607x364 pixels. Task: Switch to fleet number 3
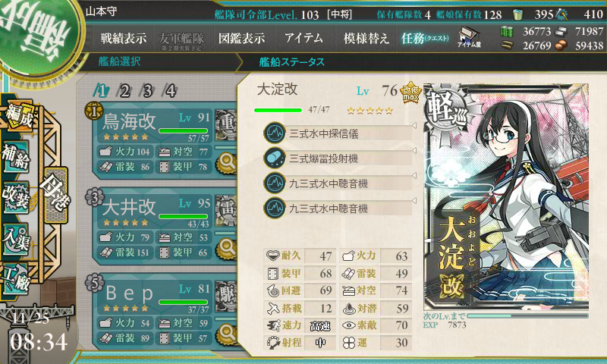pyautogui.click(x=147, y=91)
